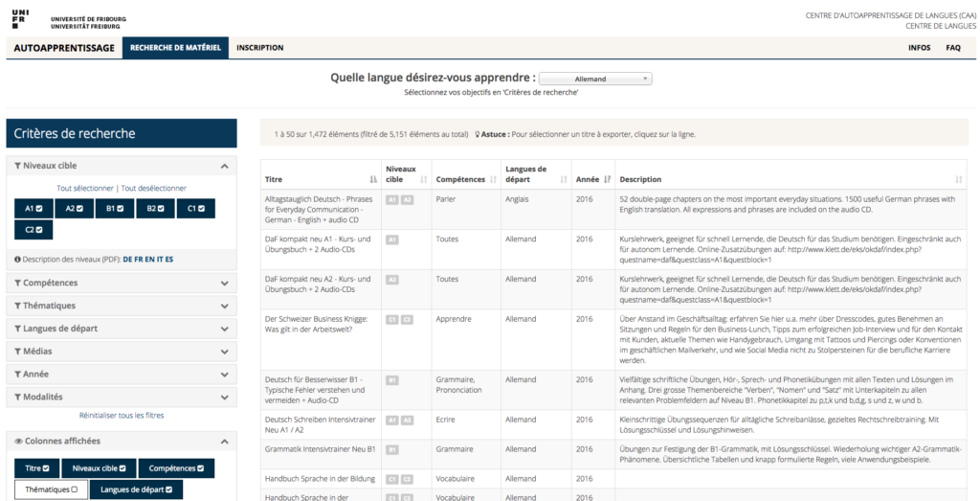The width and height of the screenshot is (980, 501).
Task: Select row Alltagstauglich Deutsch - Phrases for Everyday Communication
Action: (x=613, y=210)
